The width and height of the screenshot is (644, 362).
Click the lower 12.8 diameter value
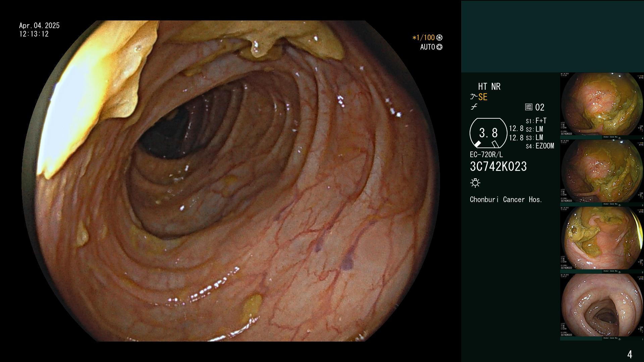tap(516, 138)
